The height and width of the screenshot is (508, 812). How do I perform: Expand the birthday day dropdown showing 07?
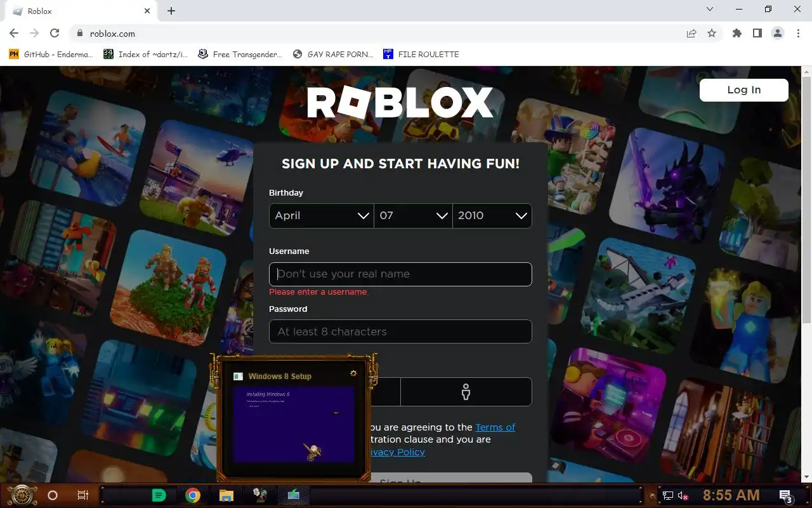[414, 216]
